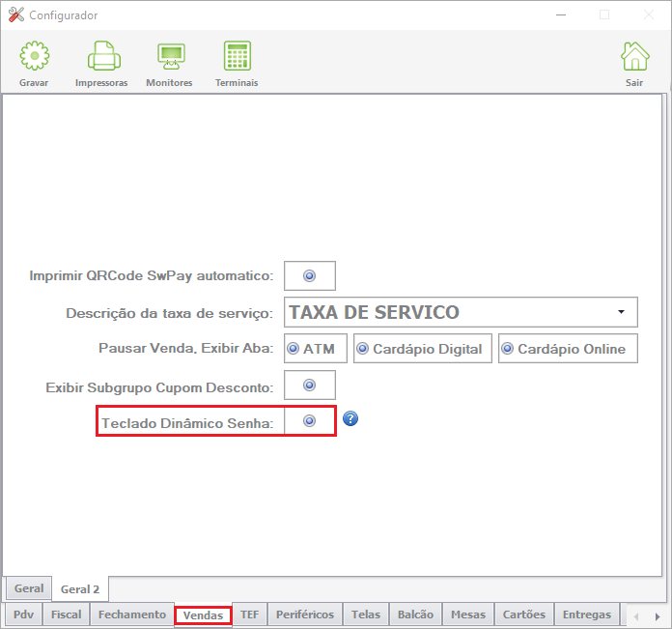The height and width of the screenshot is (629, 672).
Task: Close the Configurador window
Action: point(649,15)
